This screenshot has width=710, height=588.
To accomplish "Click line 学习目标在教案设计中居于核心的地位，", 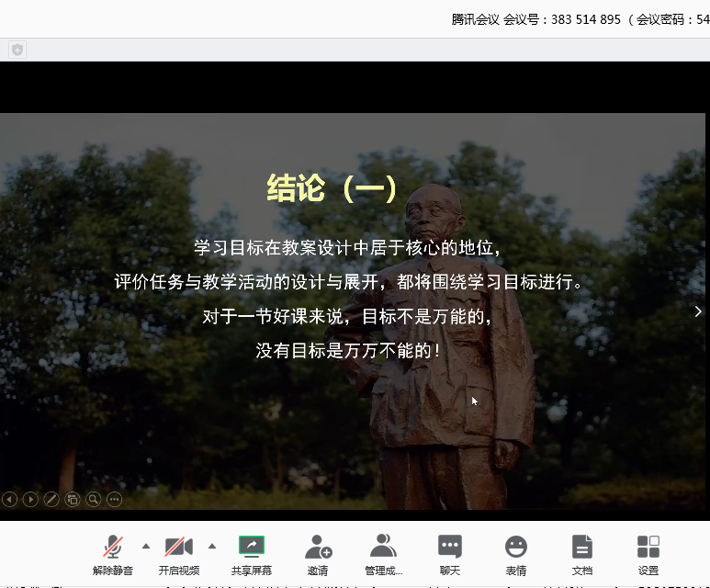I will 348,247.
